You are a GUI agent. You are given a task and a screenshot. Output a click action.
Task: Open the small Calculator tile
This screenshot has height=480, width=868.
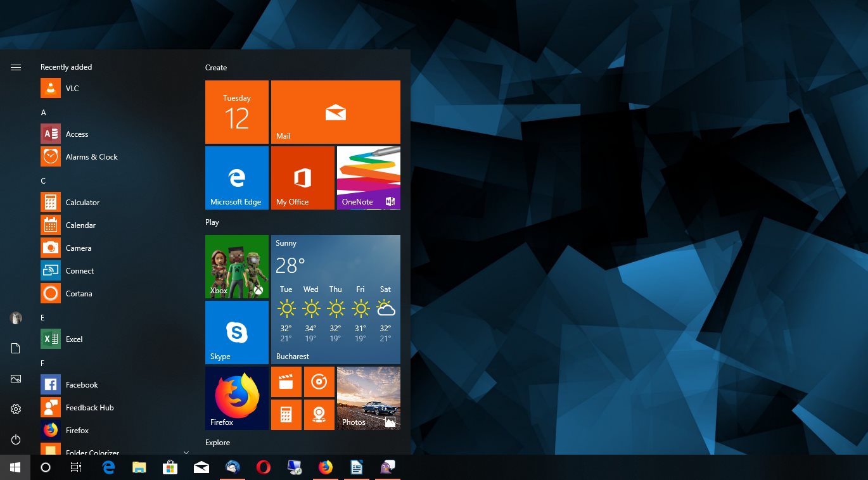286,415
